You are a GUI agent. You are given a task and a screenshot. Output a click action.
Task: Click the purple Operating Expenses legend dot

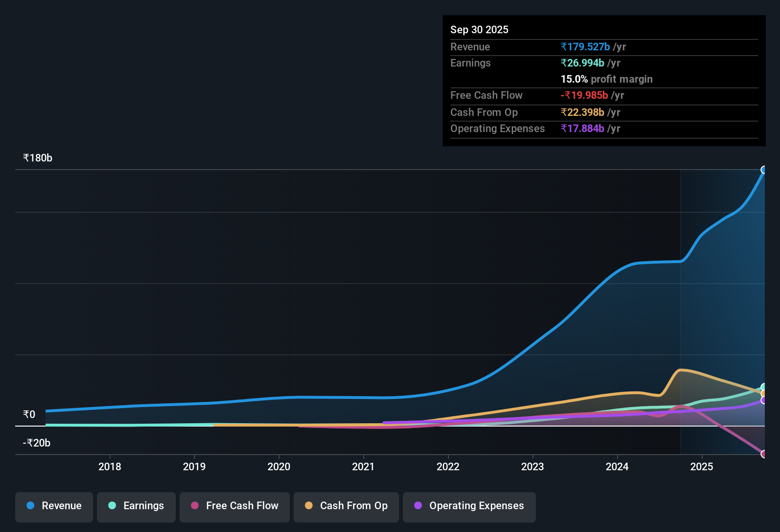[418, 506]
